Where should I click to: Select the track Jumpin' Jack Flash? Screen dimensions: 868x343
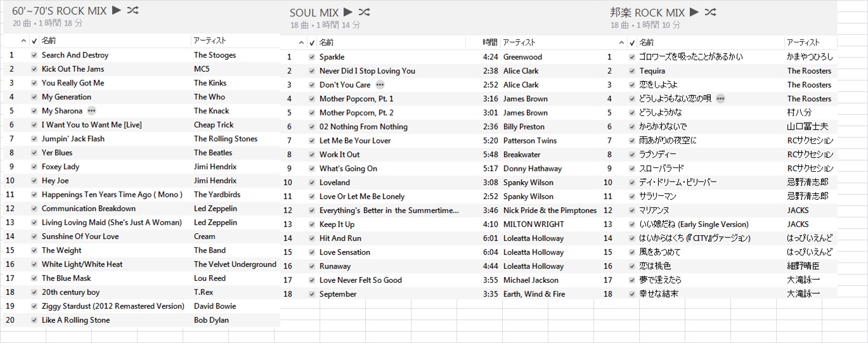73,139
